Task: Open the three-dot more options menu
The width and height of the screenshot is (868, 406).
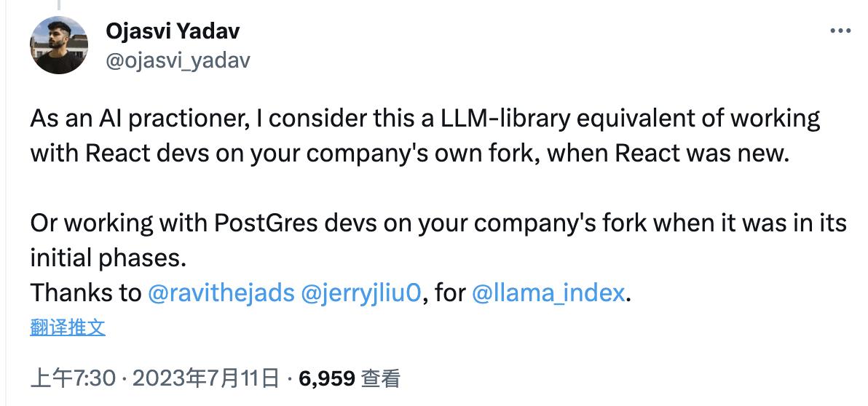Action: point(840,31)
